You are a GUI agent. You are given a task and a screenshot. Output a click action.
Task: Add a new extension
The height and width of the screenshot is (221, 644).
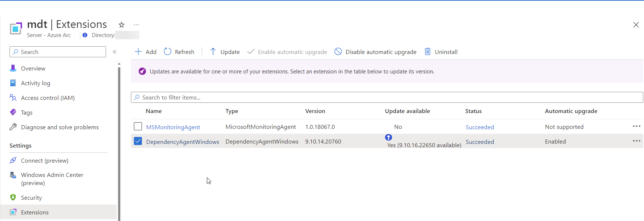coord(146,52)
